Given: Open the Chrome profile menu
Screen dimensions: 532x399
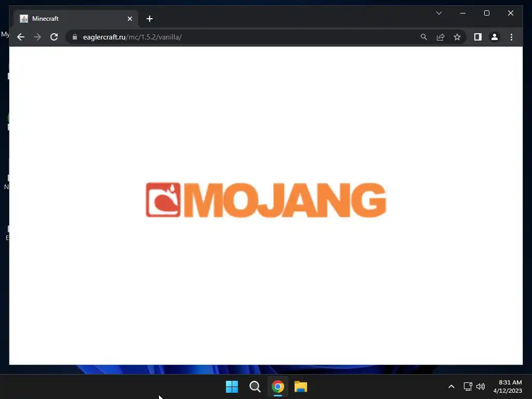Looking at the screenshot, I should click(495, 37).
